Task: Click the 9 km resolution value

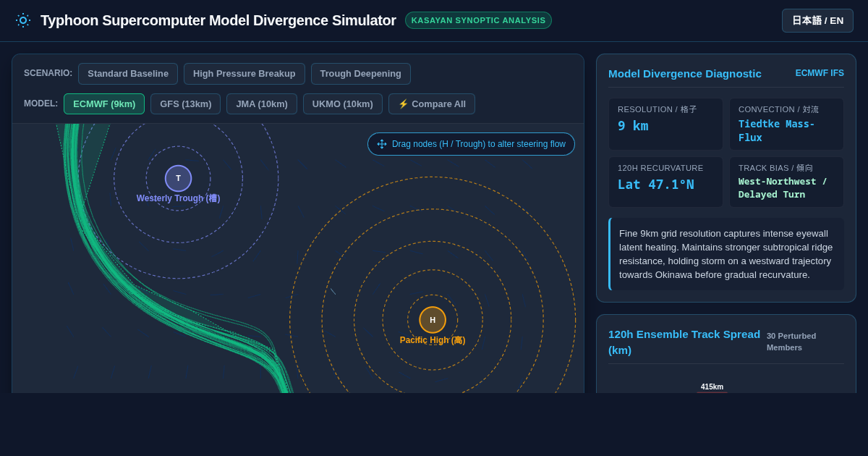Action: point(633,125)
